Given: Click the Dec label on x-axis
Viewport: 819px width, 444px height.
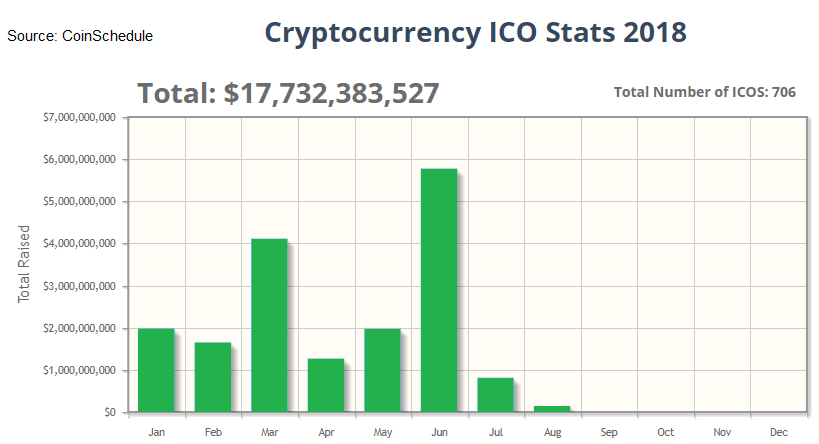Looking at the screenshot, I should [x=778, y=432].
